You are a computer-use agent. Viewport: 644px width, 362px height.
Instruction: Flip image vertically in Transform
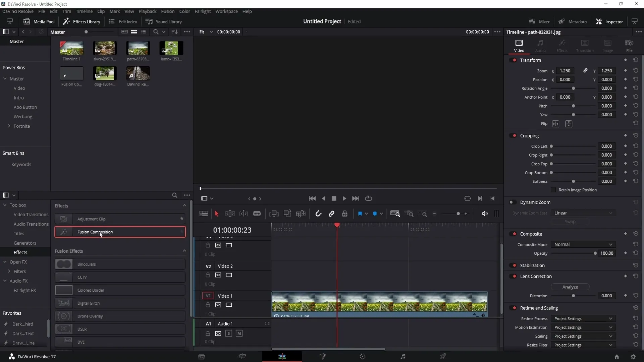click(569, 124)
